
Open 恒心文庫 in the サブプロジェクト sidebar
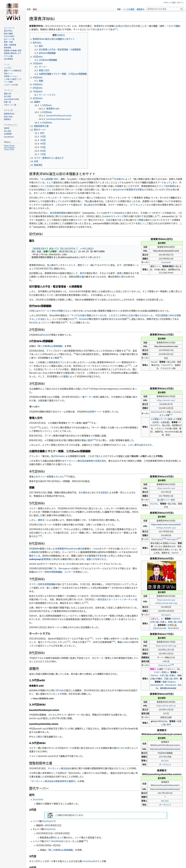coord(7,131)
